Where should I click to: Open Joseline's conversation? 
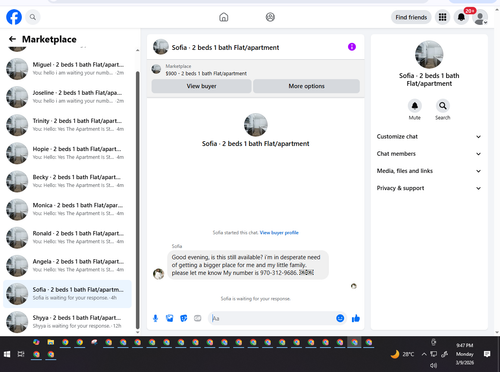pyautogui.click(x=67, y=97)
